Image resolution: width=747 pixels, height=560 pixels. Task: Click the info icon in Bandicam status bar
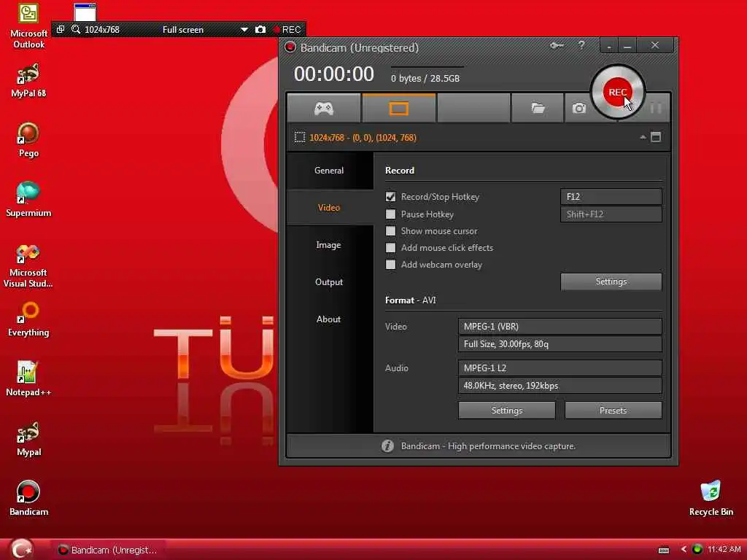(x=387, y=446)
